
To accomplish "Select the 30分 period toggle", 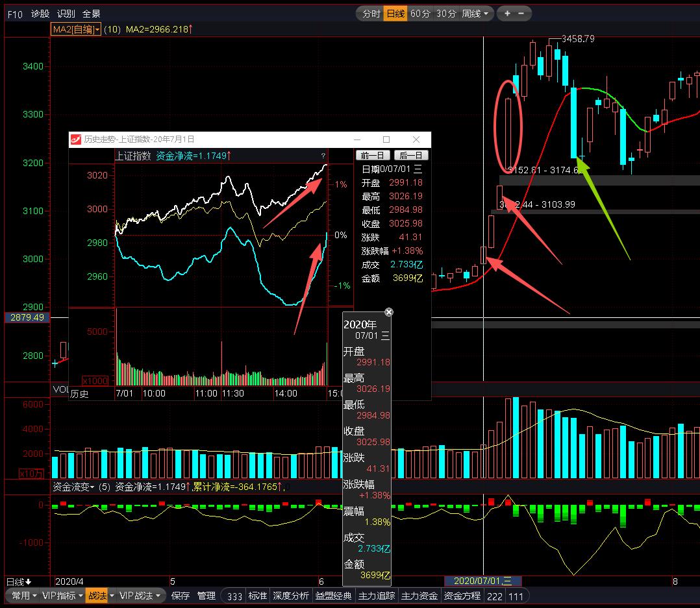I will click(445, 14).
